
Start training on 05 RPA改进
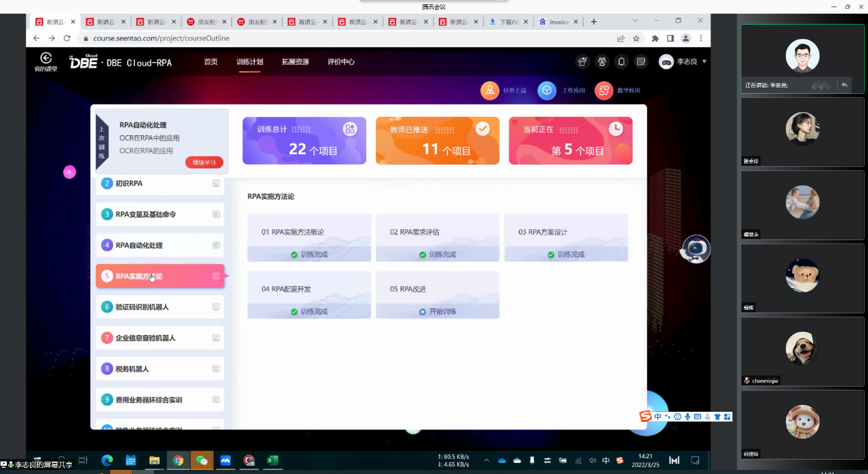click(437, 311)
